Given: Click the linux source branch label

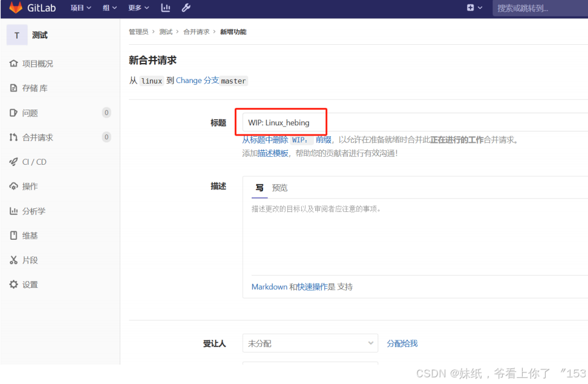Looking at the screenshot, I should coord(151,81).
